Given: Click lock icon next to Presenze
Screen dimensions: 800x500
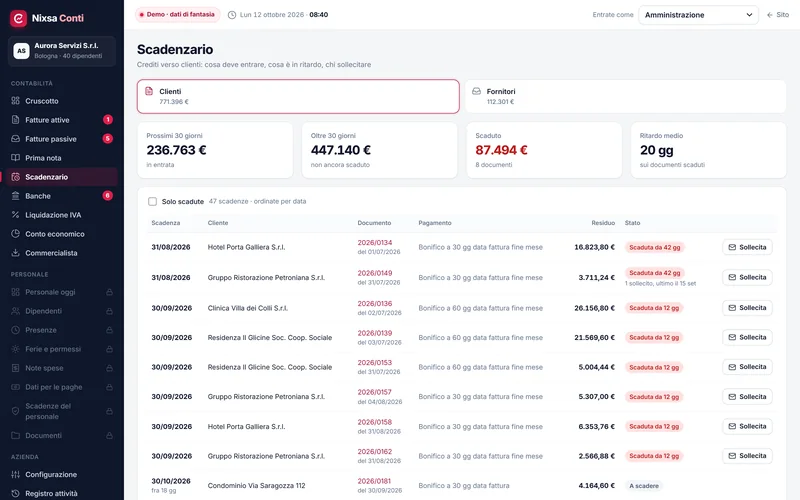Looking at the screenshot, I should click(109, 330).
